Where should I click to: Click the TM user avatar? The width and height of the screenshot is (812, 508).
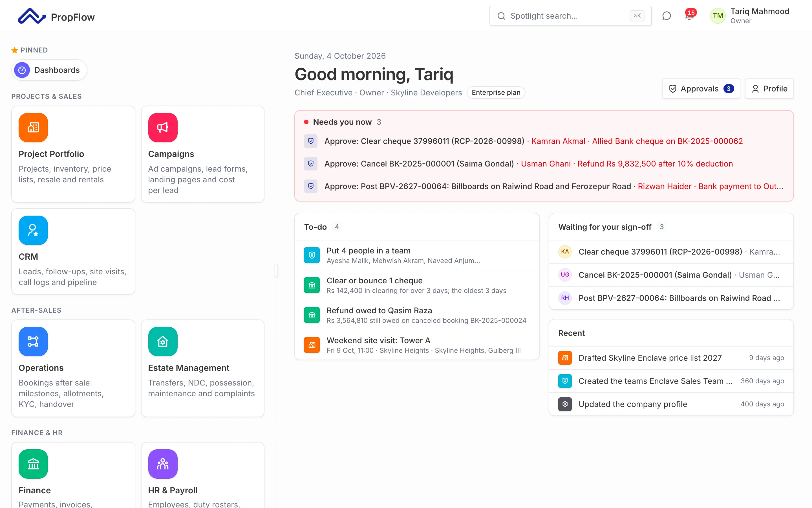coord(718,16)
